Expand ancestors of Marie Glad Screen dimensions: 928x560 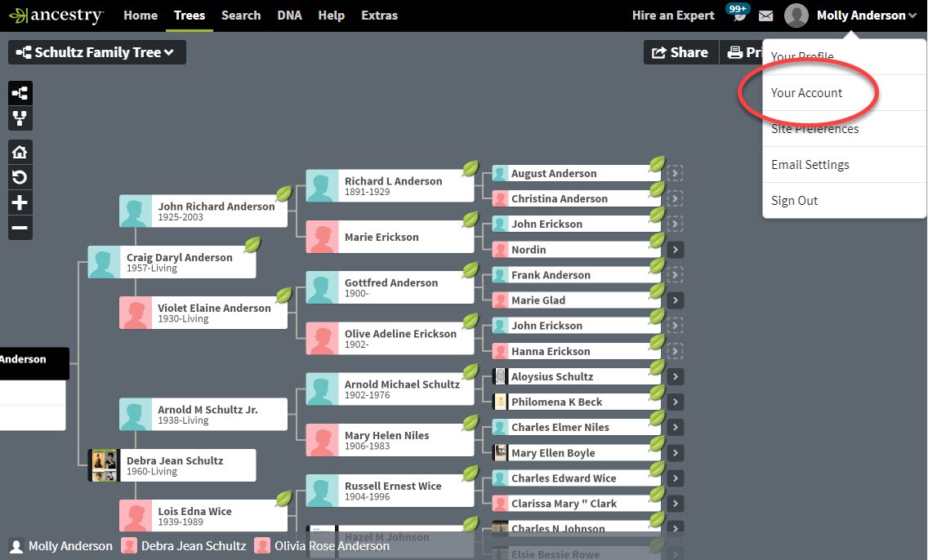(x=675, y=300)
